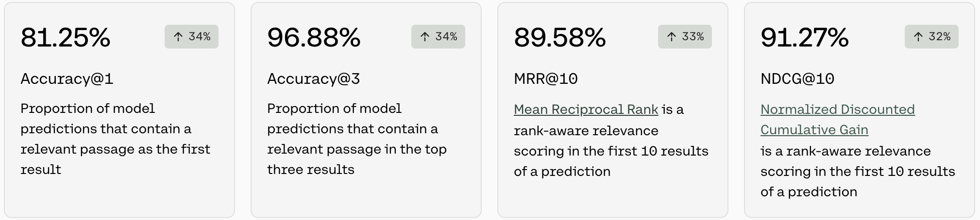Click the Accuracy@3 description mentioning top three results
980x220 pixels.
coord(356,139)
